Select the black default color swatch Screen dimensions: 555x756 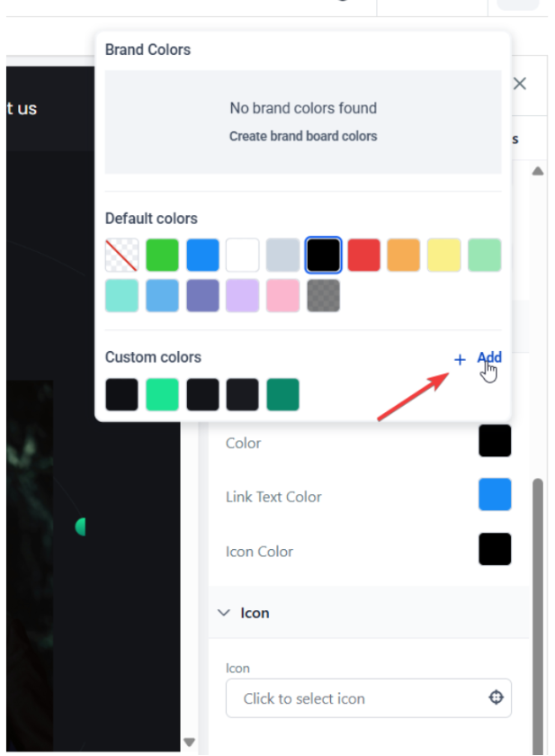coord(323,255)
